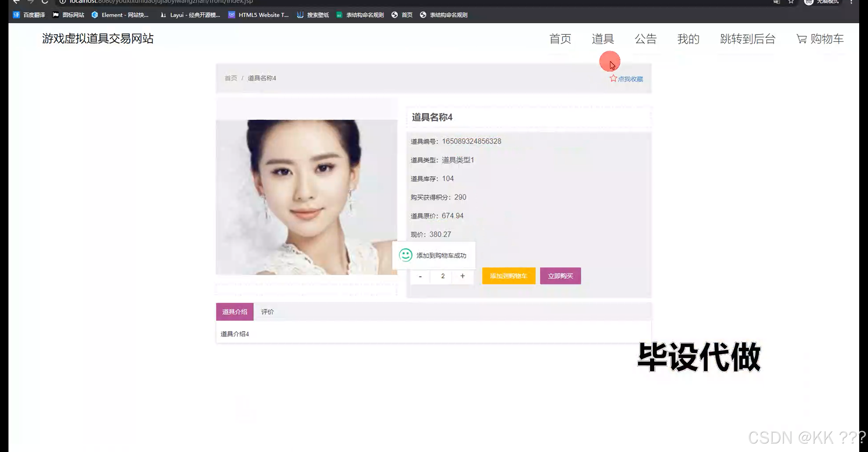Open the 搜索壁纸 bookmark
Image resolution: width=868 pixels, height=452 pixels.
312,15
